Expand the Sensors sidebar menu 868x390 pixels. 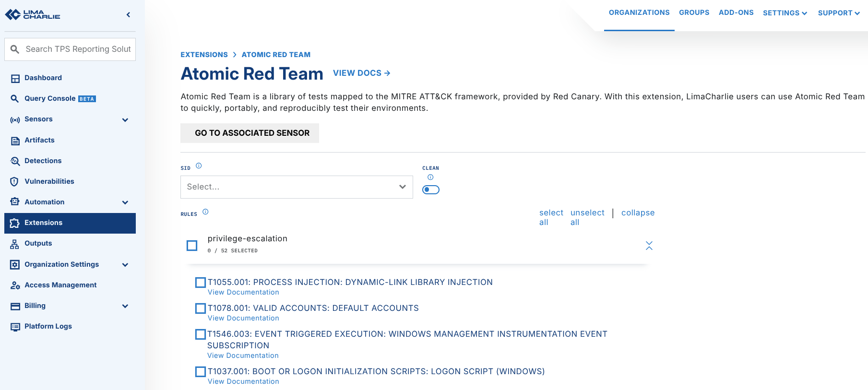(125, 120)
